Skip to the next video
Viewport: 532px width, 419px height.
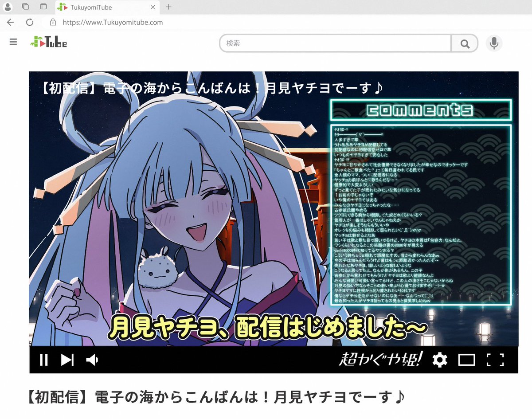[67, 360]
